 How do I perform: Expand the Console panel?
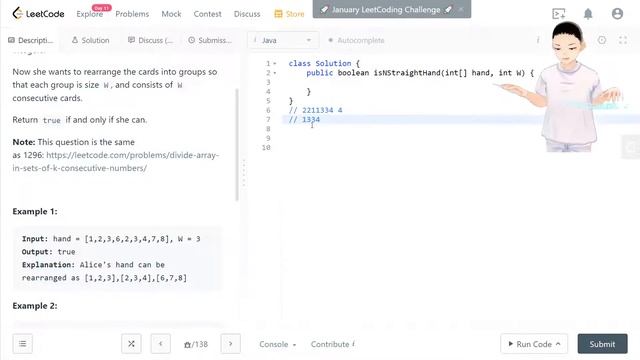pos(278,344)
